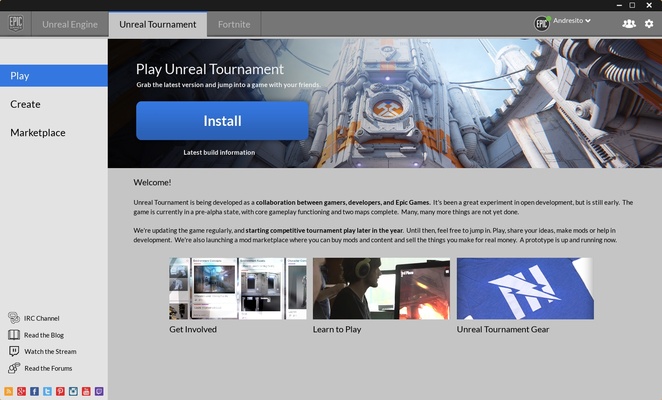This screenshot has width=662, height=400.
Task: Select the Unreal Tournament tab
Action: pyautogui.click(x=157, y=24)
